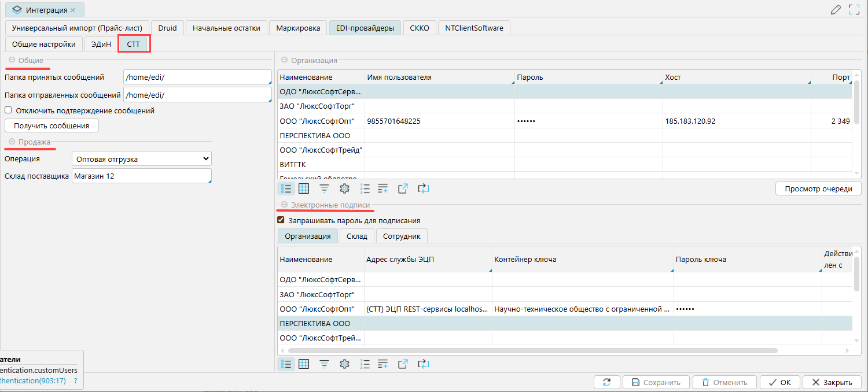This screenshot has height=392, width=868.
Task: Open the Сотрудник tab in signatures
Action: pos(402,236)
